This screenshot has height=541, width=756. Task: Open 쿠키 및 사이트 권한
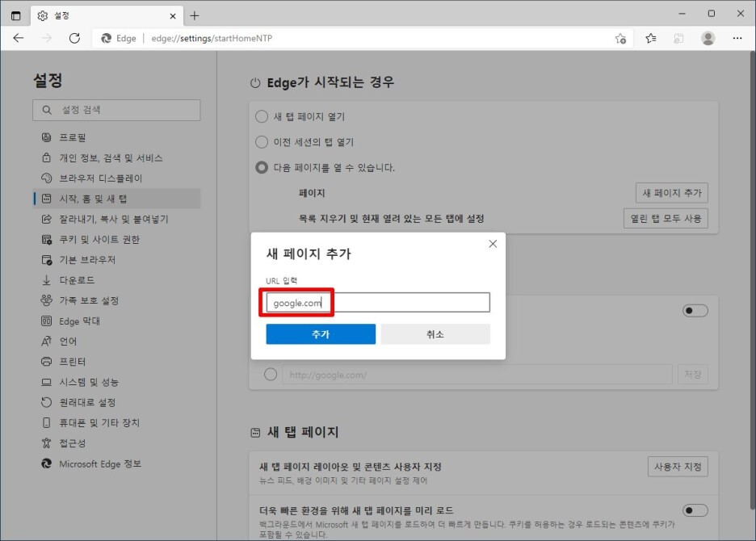click(x=116, y=239)
